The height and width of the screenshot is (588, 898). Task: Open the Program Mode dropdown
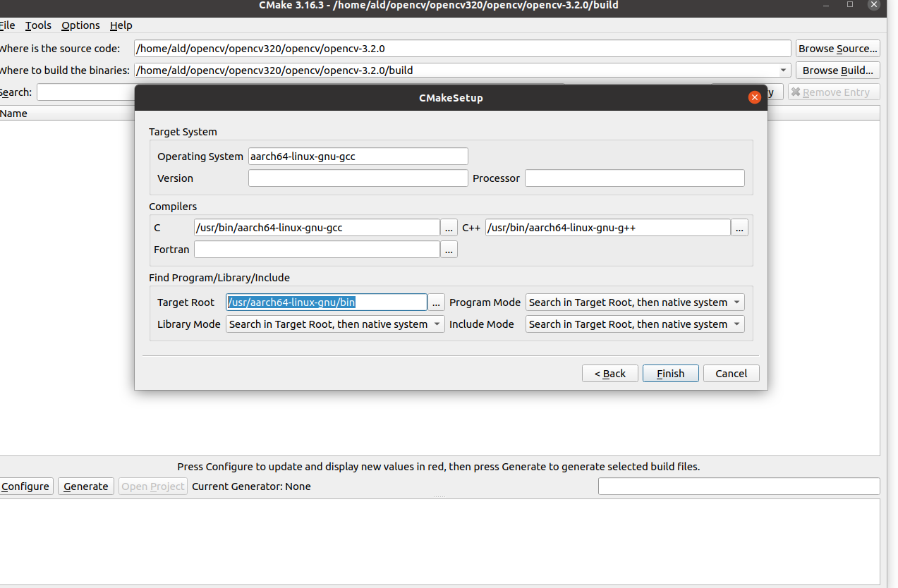(635, 302)
